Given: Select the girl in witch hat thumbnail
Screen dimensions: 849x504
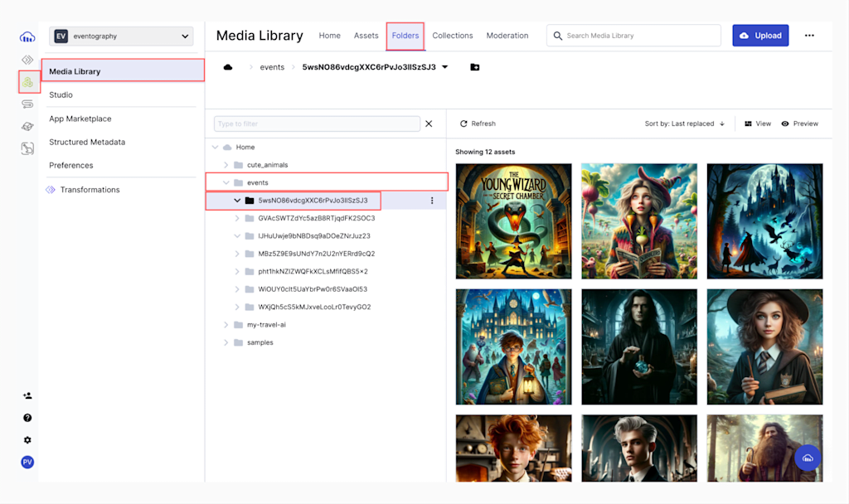Looking at the screenshot, I should [x=764, y=346].
